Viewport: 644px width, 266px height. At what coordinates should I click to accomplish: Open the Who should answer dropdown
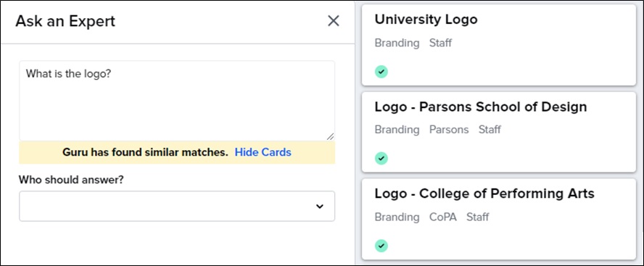click(177, 206)
